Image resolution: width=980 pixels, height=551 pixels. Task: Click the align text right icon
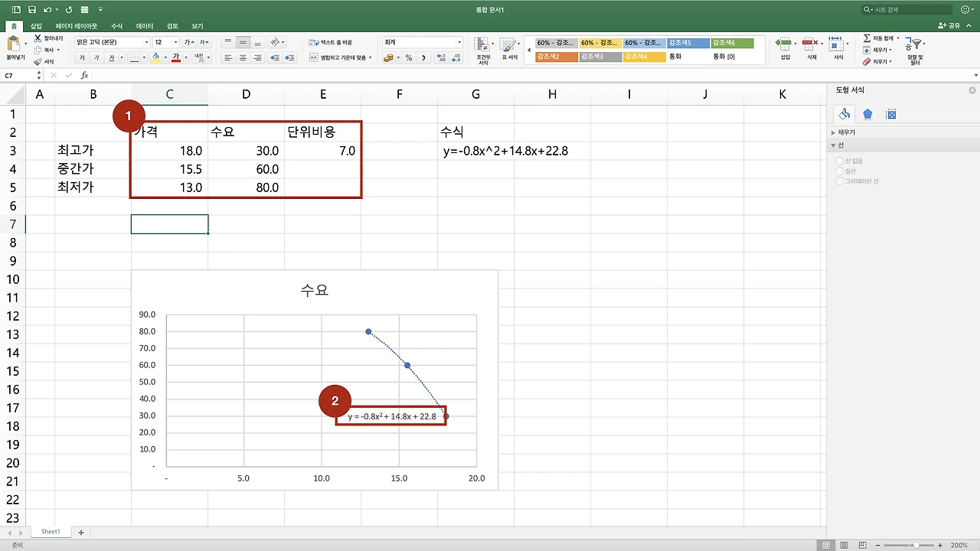258,57
